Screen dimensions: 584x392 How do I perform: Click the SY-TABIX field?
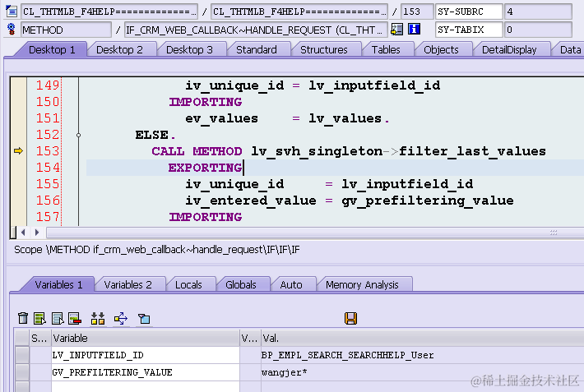point(469,30)
